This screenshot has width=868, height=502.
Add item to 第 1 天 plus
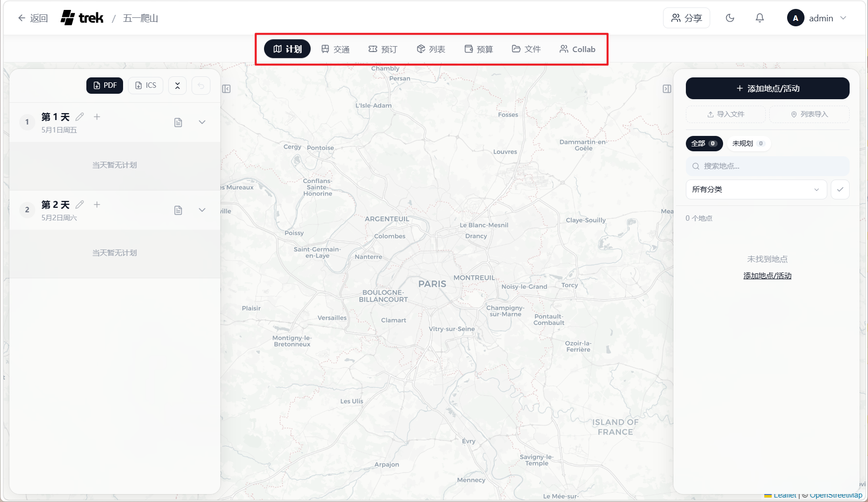coord(97,117)
